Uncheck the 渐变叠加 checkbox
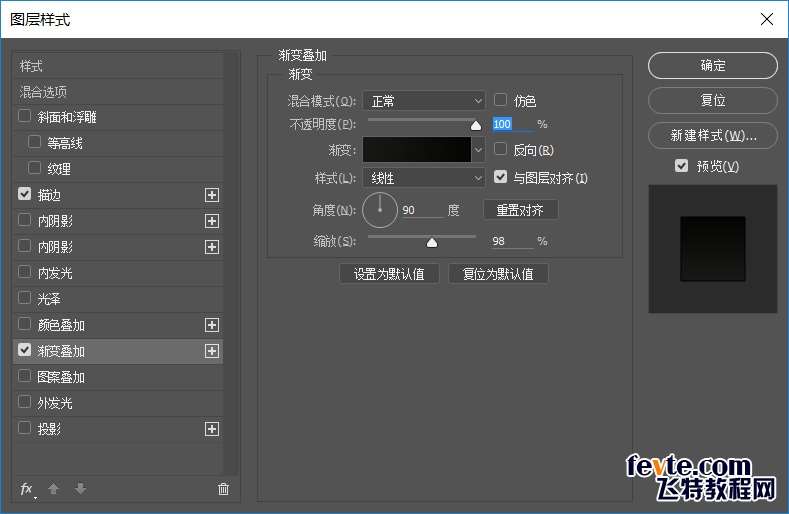This screenshot has height=514, width=789. [24, 350]
